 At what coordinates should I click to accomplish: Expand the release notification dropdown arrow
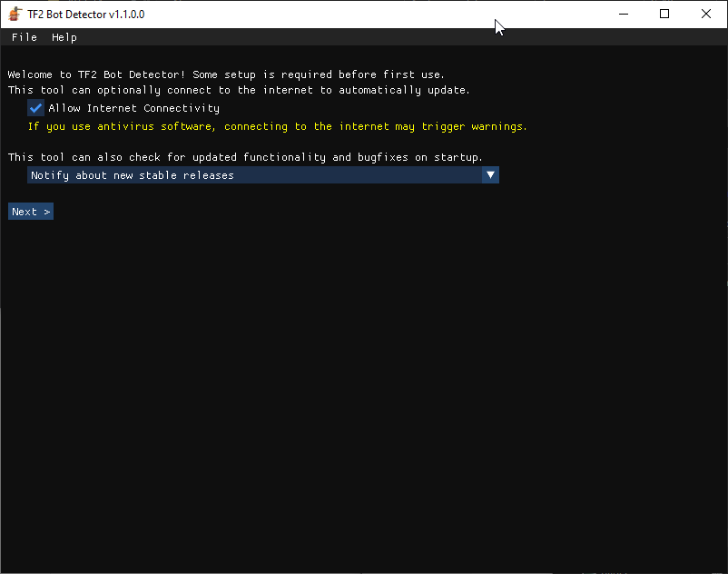tap(490, 175)
